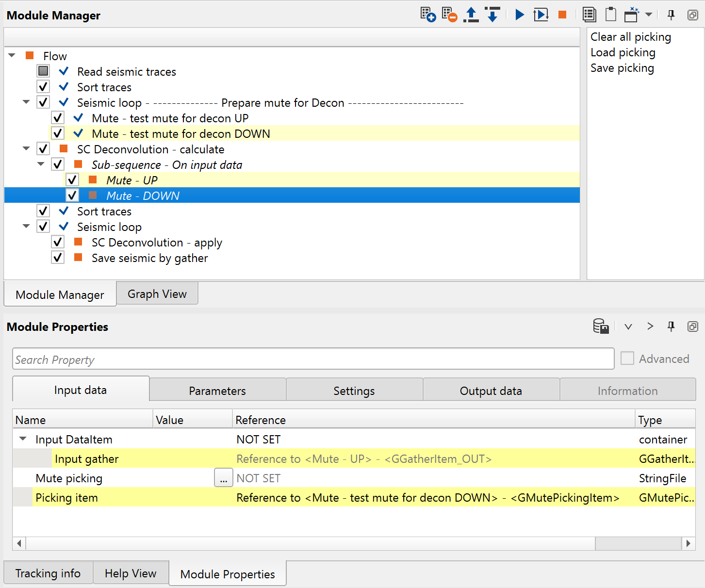
Task: Click the database save icon in Module Properties
Action: [601, 326]
